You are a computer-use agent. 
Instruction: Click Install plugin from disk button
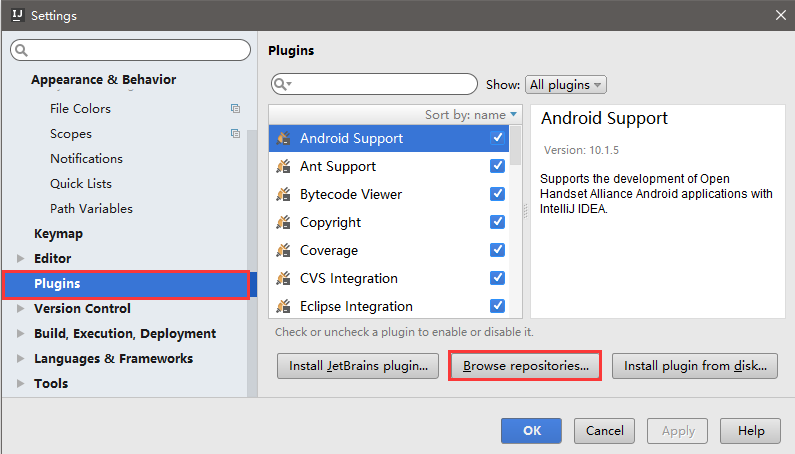pyautogui.click(x=695, y=366)
